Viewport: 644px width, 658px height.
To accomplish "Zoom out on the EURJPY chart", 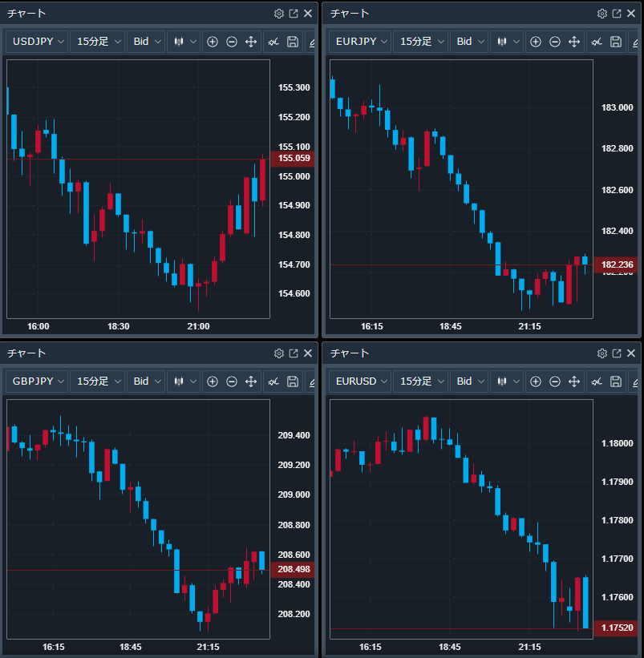I will tap(555, 42).
